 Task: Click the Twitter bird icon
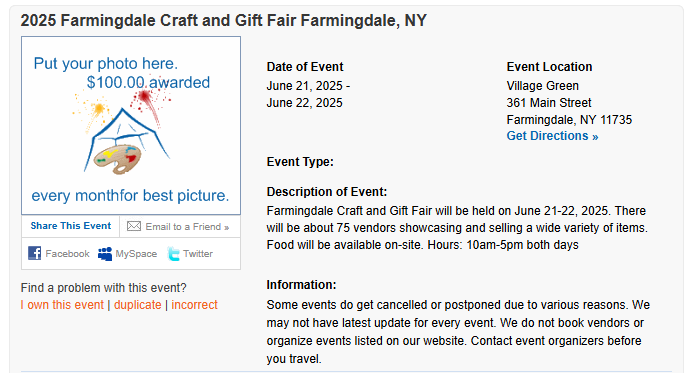coord(174,254)
